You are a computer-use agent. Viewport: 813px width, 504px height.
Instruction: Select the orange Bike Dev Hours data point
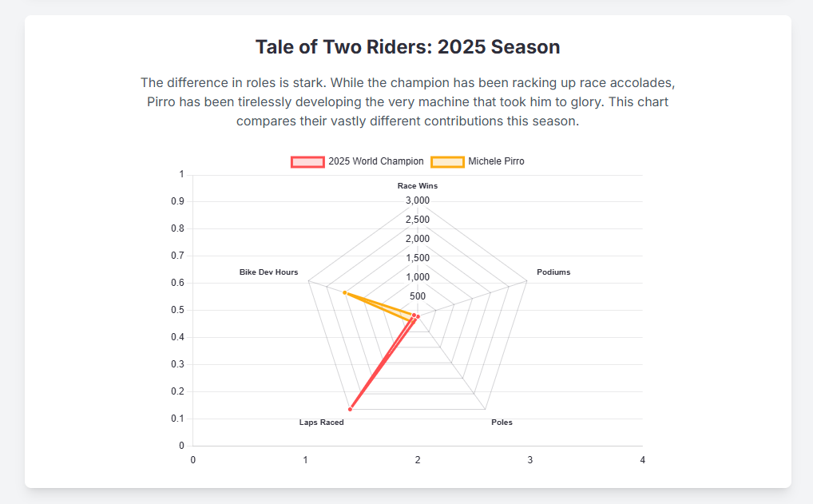[x=344, y=293]
